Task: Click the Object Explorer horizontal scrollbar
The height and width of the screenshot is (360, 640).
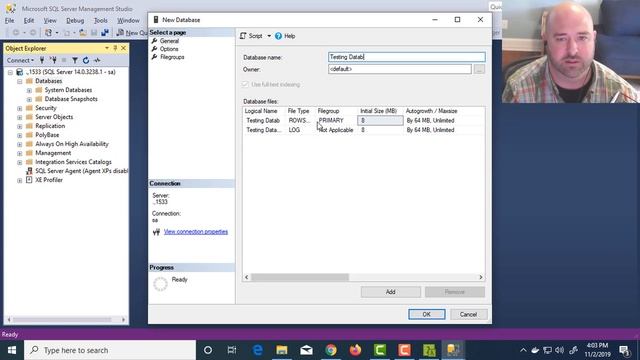Action: [x=61, y=320]
